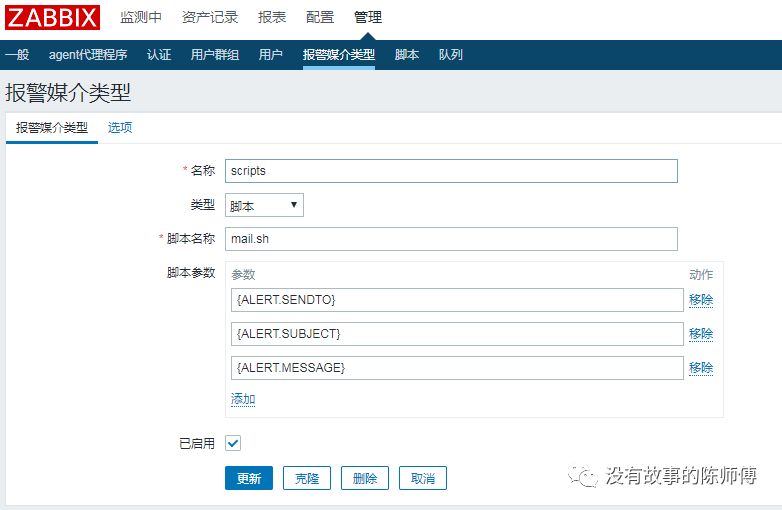Screen dimensions: 782x510
Task: Click the {ALERT.SENDTO} parameter field
Action: click(x=457, y=300)
